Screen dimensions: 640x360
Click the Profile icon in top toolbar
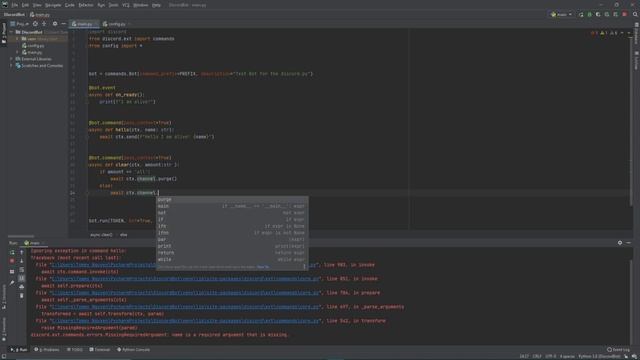607,14
